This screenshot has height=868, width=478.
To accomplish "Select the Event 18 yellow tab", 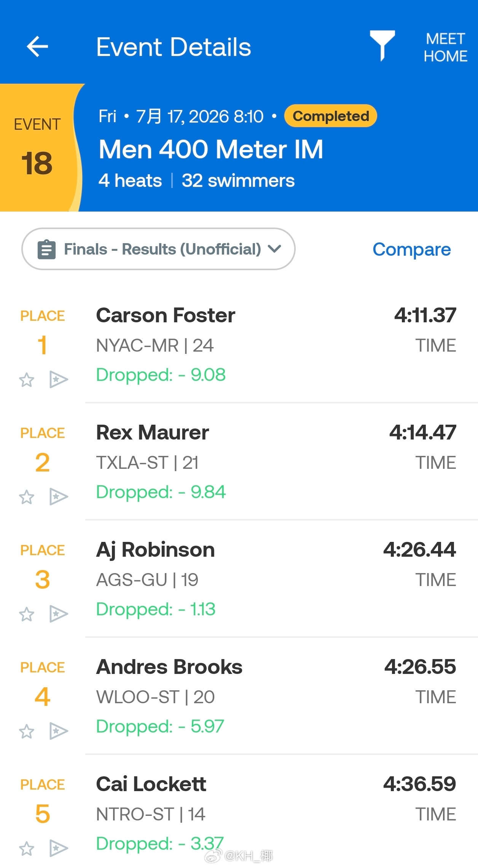I will point(38,148).
